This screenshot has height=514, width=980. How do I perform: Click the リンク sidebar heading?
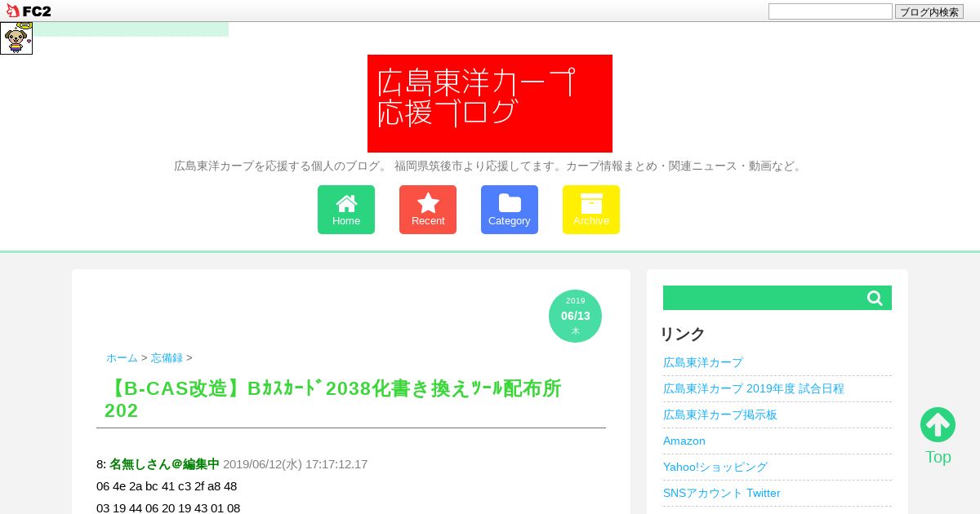[683, 334]
